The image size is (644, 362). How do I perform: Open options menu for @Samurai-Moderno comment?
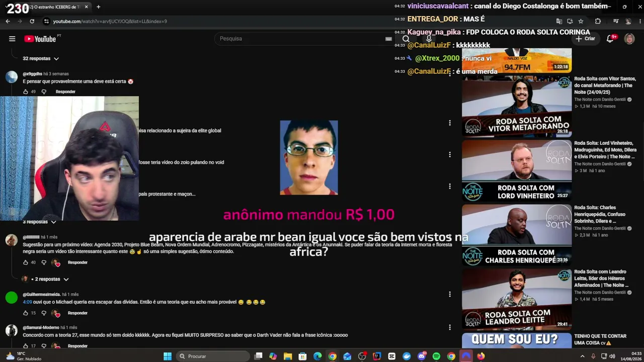(450, 327)
